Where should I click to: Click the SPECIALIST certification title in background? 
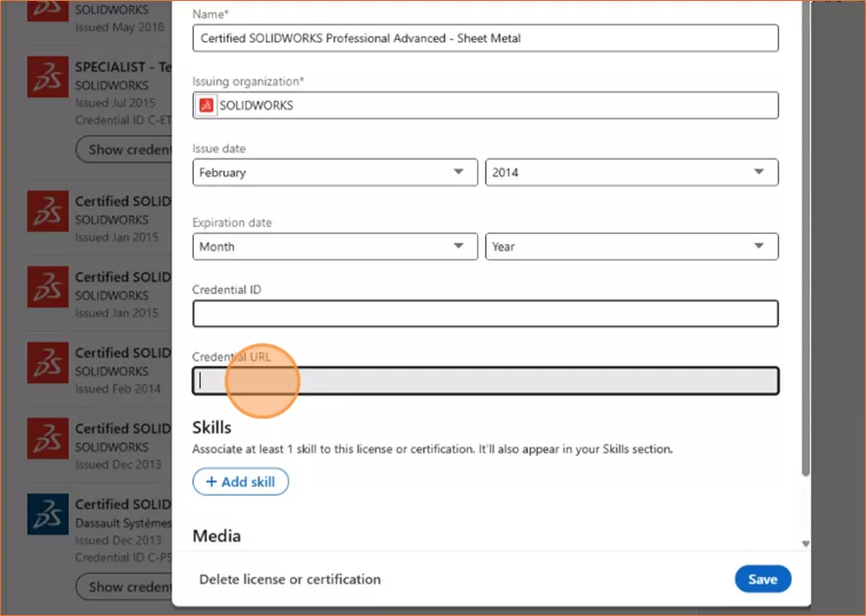[123, 67]
